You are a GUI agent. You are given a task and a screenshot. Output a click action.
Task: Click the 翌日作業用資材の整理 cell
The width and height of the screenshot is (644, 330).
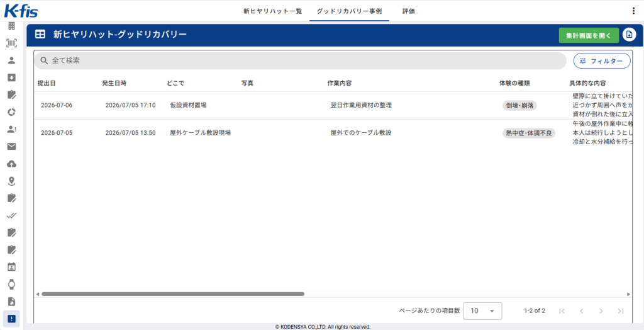[x=361, y=105]
